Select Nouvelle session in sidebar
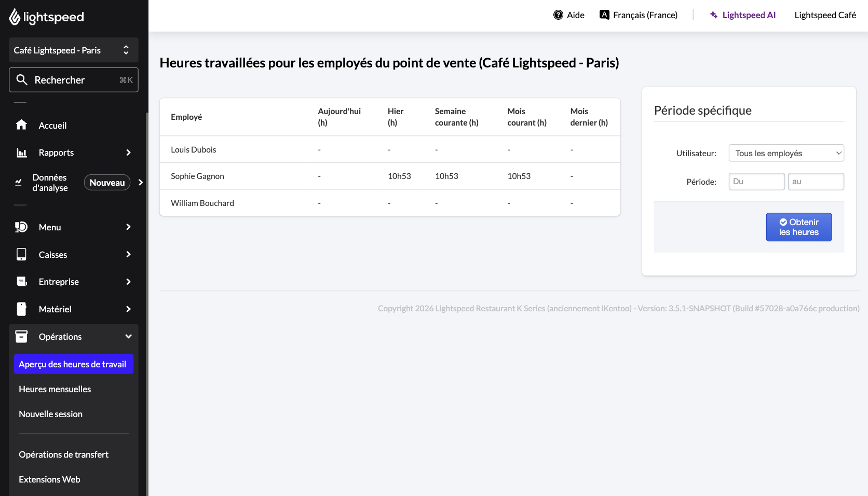This screenshot has height=496, width=868. coord(50,414)
